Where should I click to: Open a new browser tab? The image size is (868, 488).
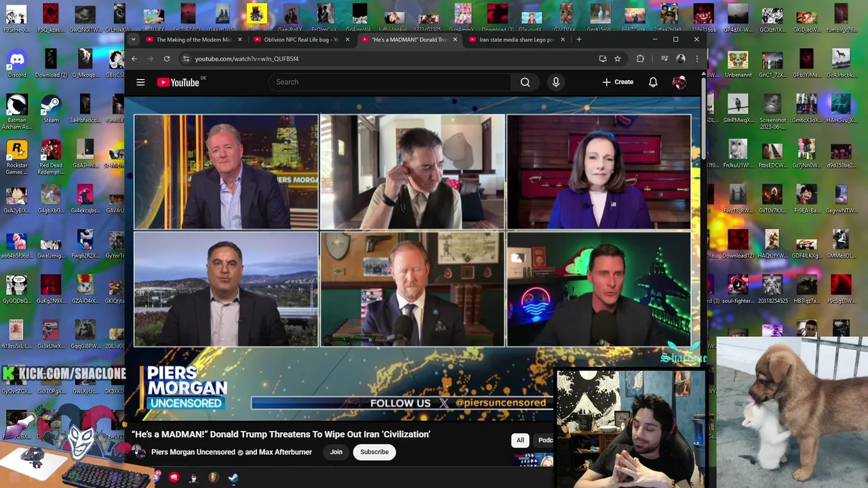point(578,39)
